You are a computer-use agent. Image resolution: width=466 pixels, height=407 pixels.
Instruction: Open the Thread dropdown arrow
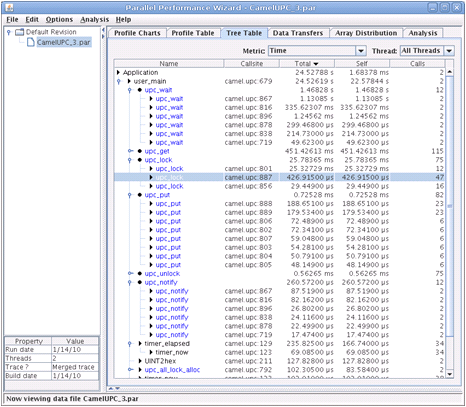point(449,51)
